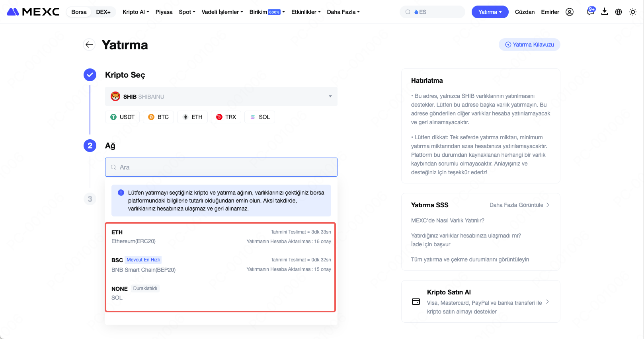This screenshot has height=339, width=644.
Task: Open Emirler in the header
Action: (x=550, y=12)
